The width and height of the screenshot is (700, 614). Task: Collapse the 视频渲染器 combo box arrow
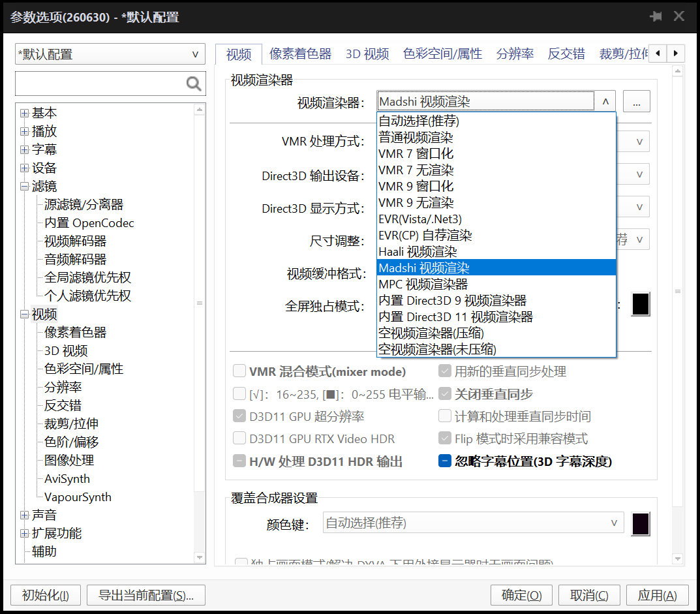pos(605,102)
